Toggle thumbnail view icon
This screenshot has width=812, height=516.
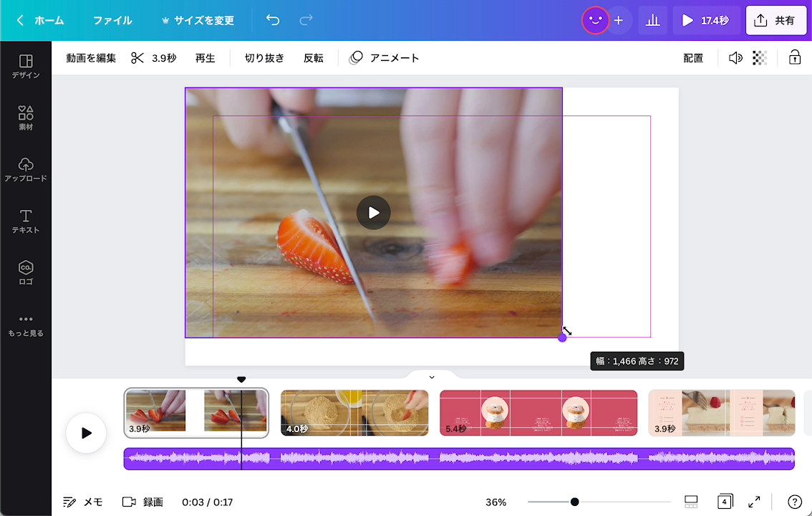691,502
